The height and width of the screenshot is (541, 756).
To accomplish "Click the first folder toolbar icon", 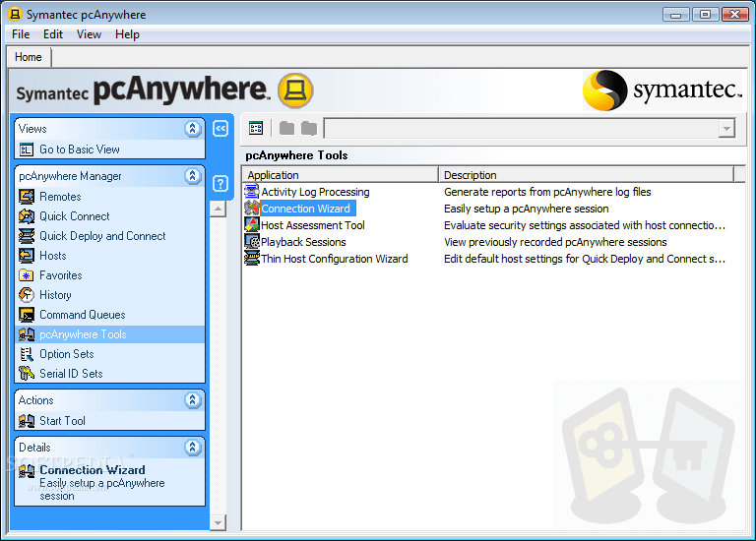I will pyautogui.click(x=286, y=128).
